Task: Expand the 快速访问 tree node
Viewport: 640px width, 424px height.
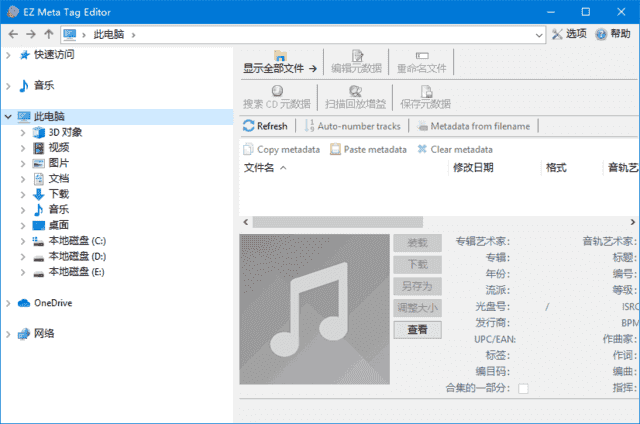Action: pos(9,55)
